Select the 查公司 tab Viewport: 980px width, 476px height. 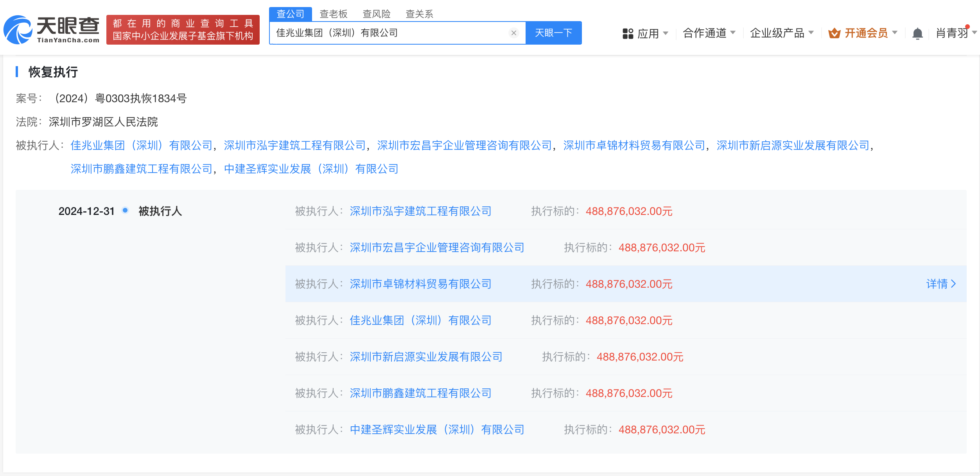click(x=291, y=14)
